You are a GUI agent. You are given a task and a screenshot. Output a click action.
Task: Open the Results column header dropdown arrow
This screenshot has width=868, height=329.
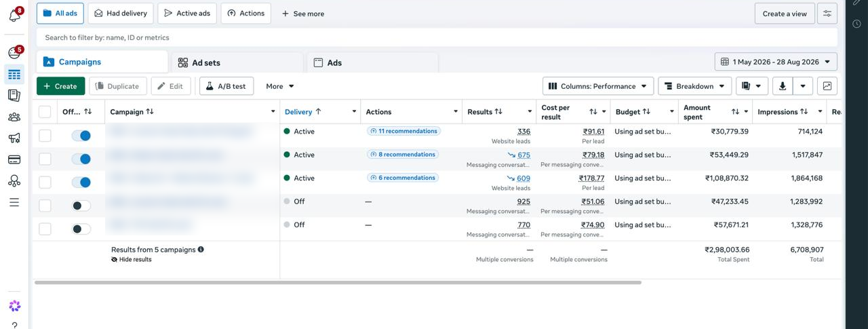[x=530, y=112]
